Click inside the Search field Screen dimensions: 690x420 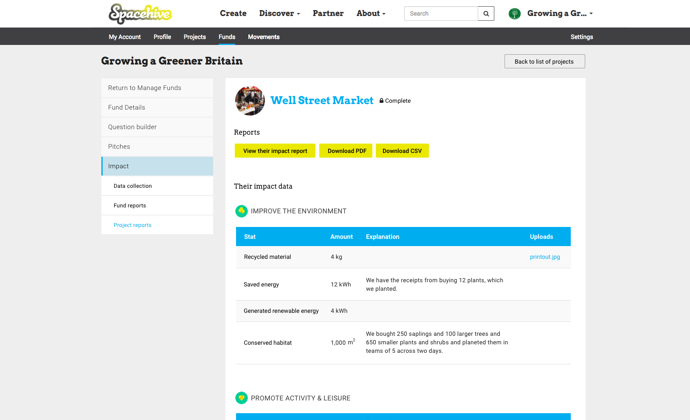(441, 14)
